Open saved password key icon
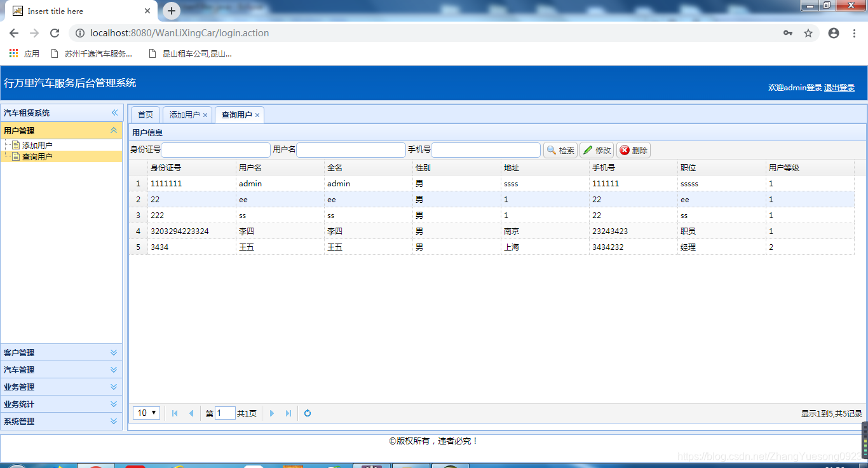 pyautogui.click(x=788, y=33)
